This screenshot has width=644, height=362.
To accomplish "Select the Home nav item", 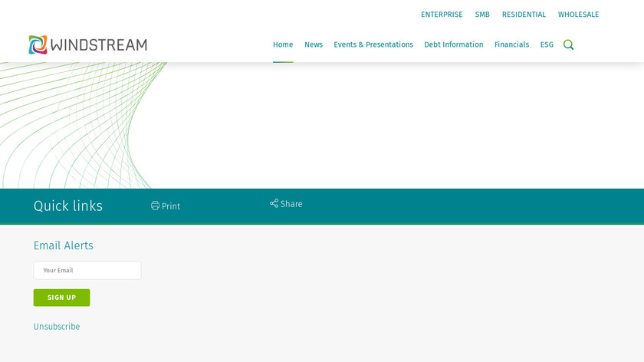I will click(283, 44).
